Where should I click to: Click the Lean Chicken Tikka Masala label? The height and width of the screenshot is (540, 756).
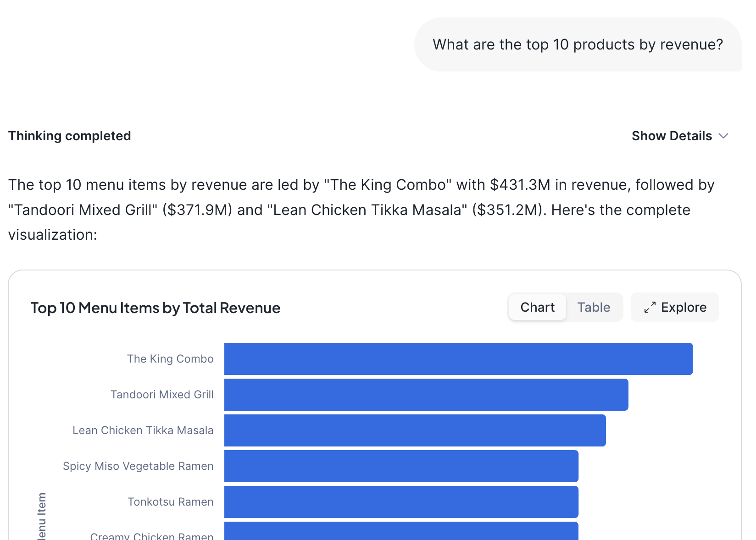click(x=143, y=430)
